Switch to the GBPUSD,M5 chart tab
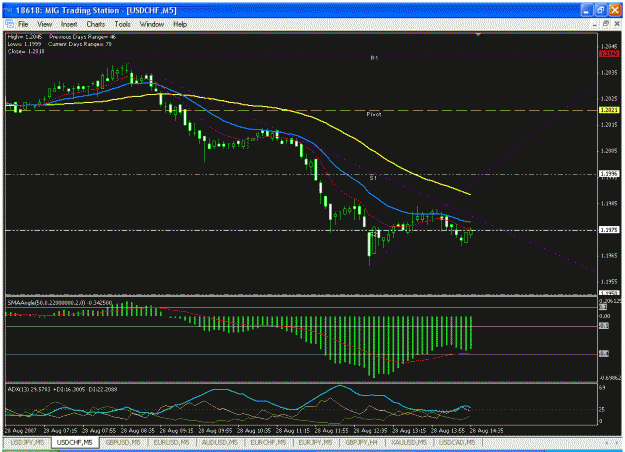This screenshot has width=625, height=452. click(x=123, y=442)
